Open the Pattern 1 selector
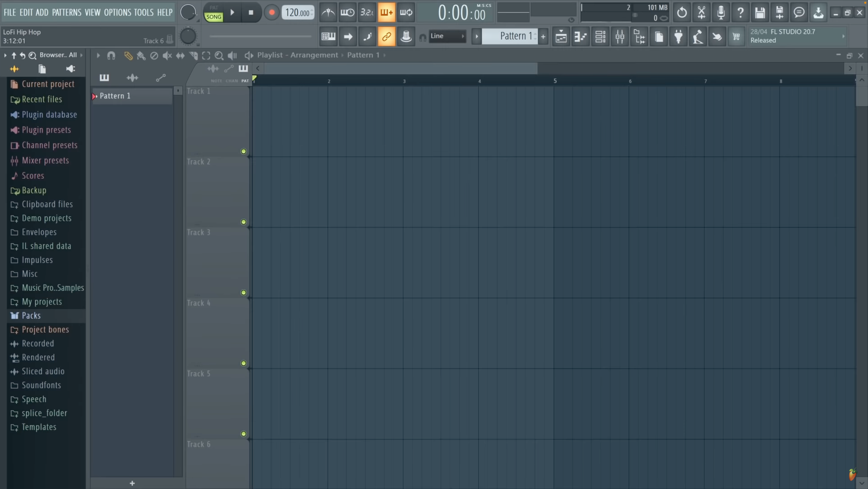Viewport: 868px width, 489px height. pos(510,36)
